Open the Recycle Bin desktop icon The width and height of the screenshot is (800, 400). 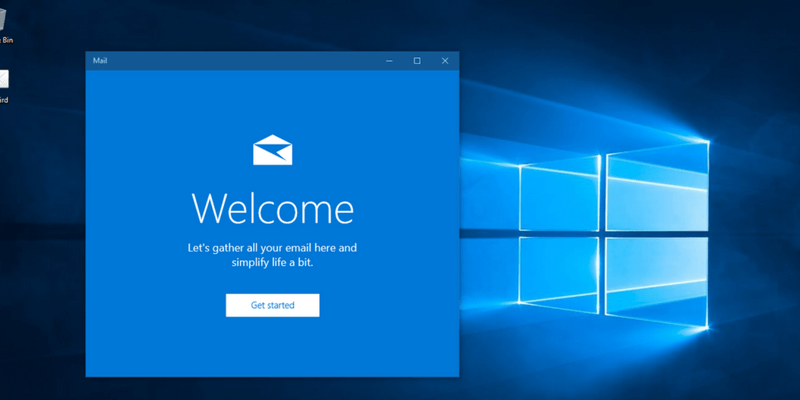[4, 26]
